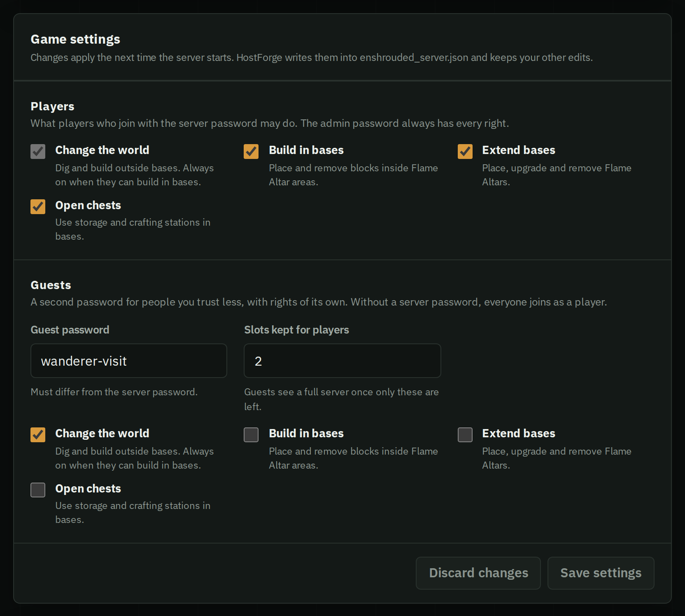
Task: Focus the Slots kept for players field
Action: (x=342, y=361)
